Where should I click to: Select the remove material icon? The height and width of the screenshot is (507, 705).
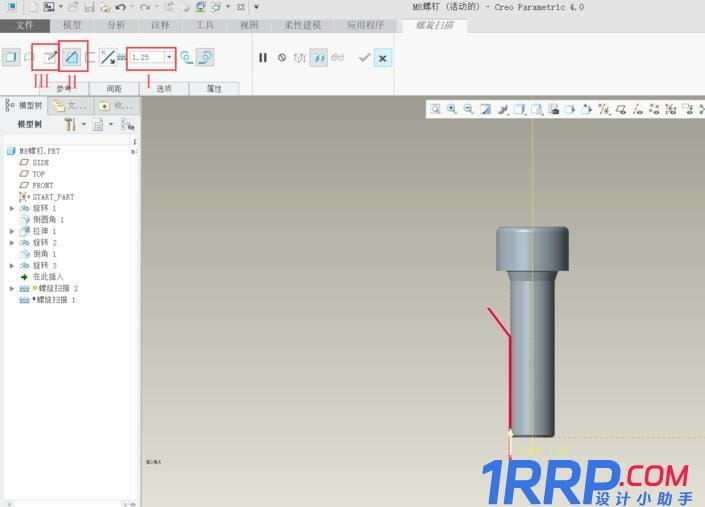72,58
